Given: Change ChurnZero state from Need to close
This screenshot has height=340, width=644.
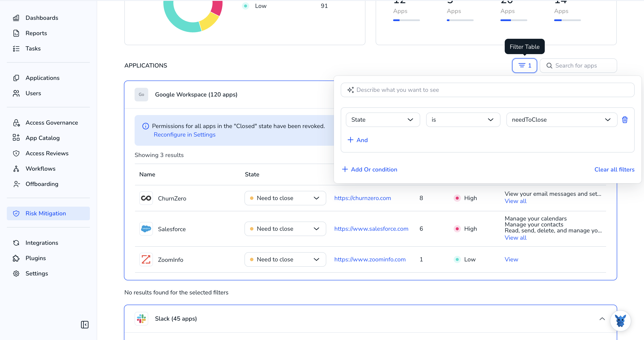Looking at the screenshot, I should click(285, 198).
